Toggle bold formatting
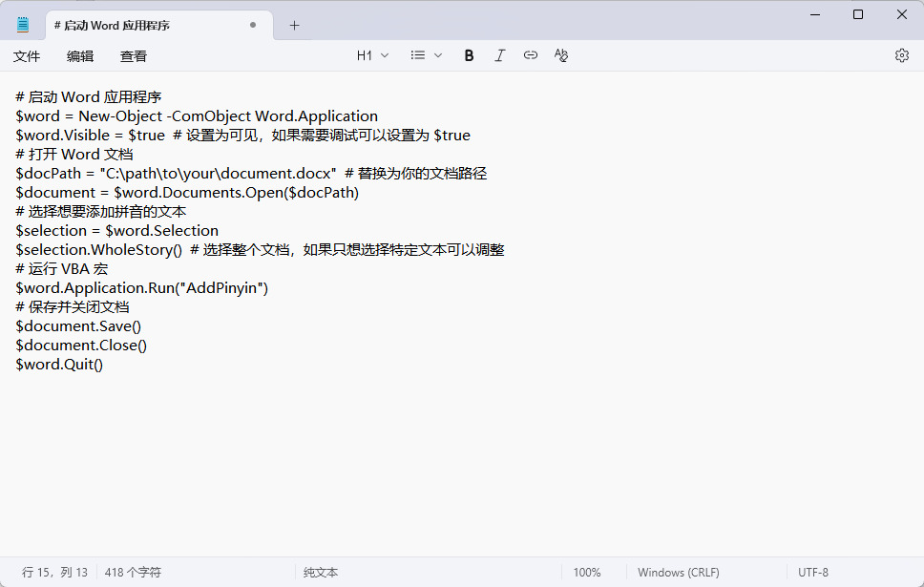The width and height of the screenshot is (924, 587). point(469,55)
